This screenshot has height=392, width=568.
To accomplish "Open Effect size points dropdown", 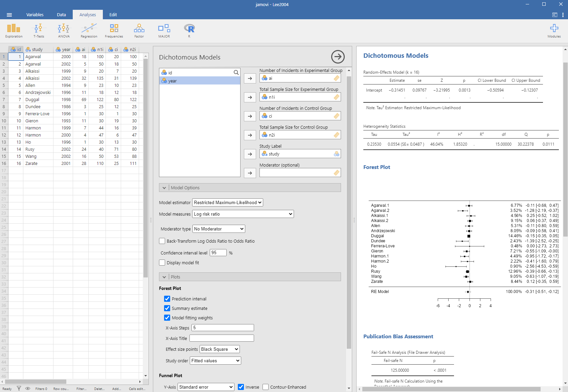I will pos(220,349).
